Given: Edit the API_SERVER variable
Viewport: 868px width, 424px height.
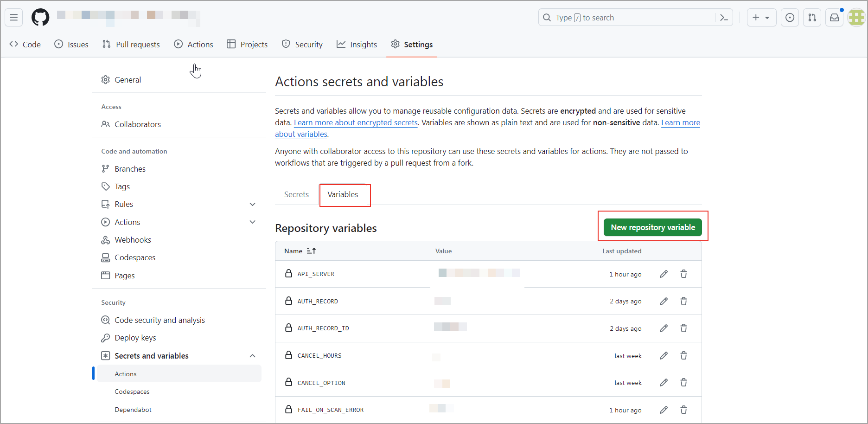Looking at the screenshot, I should click(664, 274).
